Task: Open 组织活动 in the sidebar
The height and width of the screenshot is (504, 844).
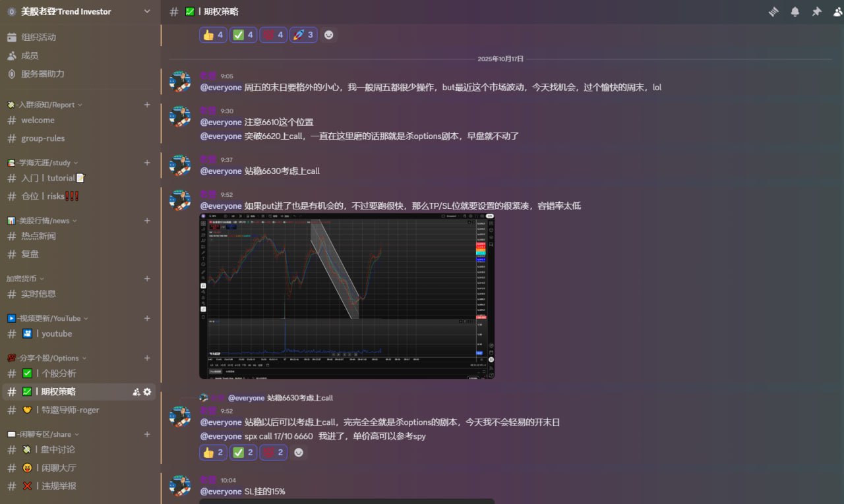Action: [38, 38]
